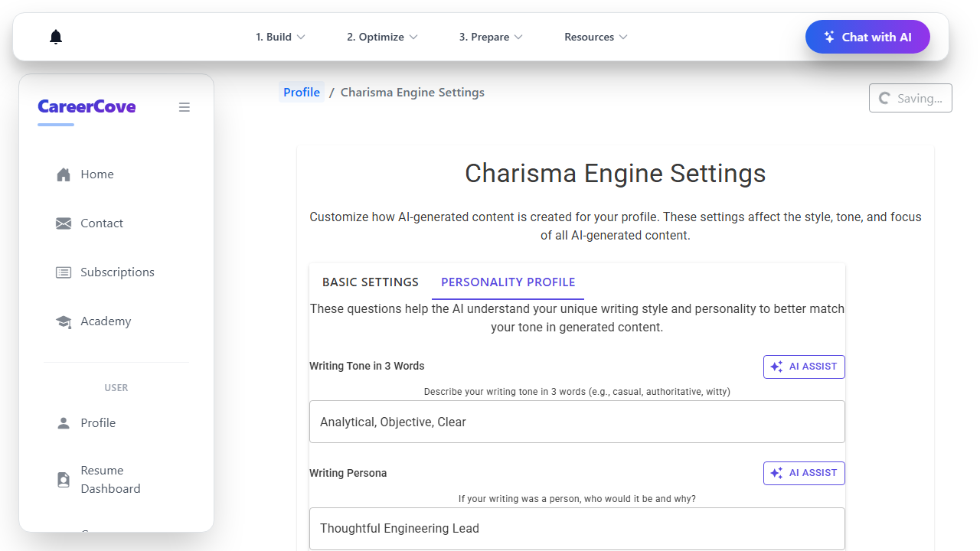Image resolution: width=980 pixels, height=551 pixels.
Task: Use AI Assist for Writing Tone
Action: click(x=804, y=367)
